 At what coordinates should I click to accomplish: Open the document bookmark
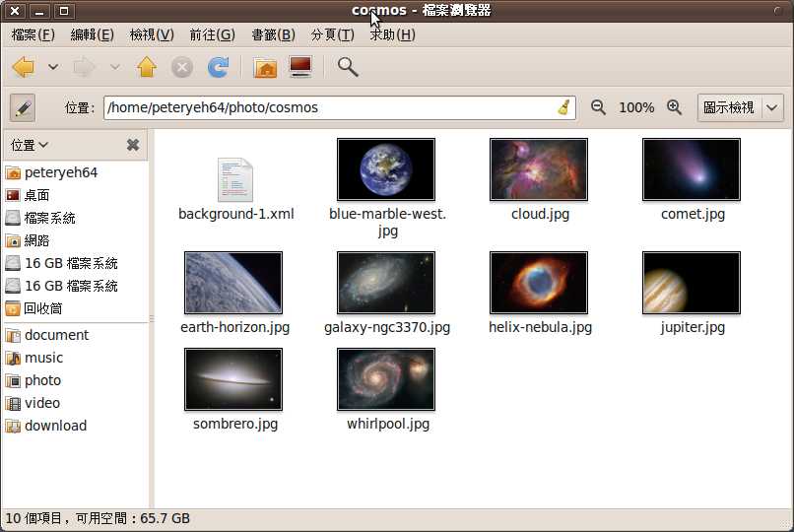75,335
